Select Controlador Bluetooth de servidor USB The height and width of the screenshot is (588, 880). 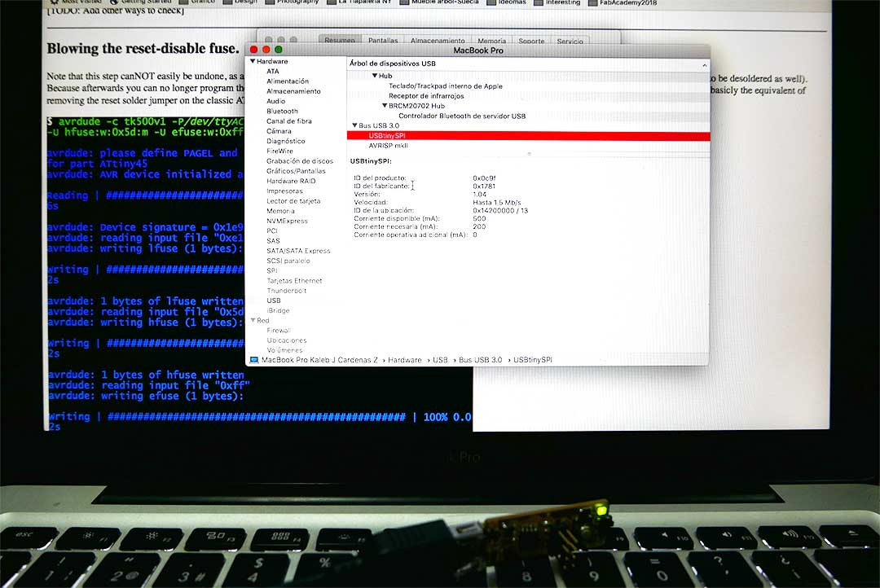click(462, 116)
